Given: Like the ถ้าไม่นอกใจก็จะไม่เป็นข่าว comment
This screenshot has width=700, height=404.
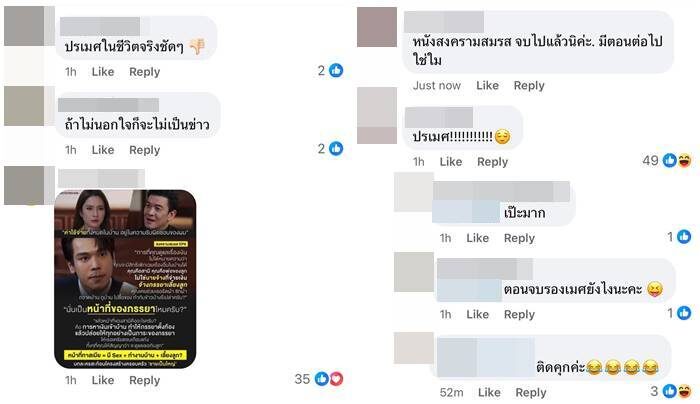Looking at the screenshot, I should [103, 150].
